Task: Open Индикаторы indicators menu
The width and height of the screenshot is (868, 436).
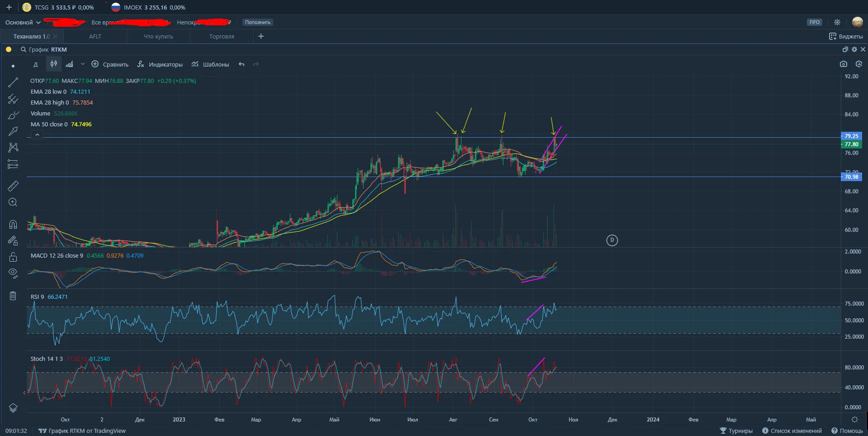Action: pyautogui.click(x=160, y=64)
